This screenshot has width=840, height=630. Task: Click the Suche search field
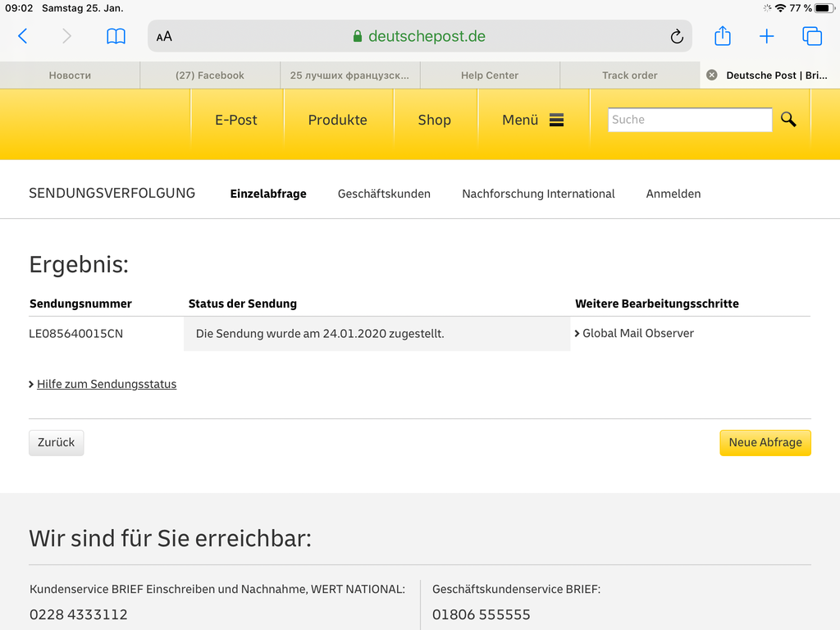[689, 120]
